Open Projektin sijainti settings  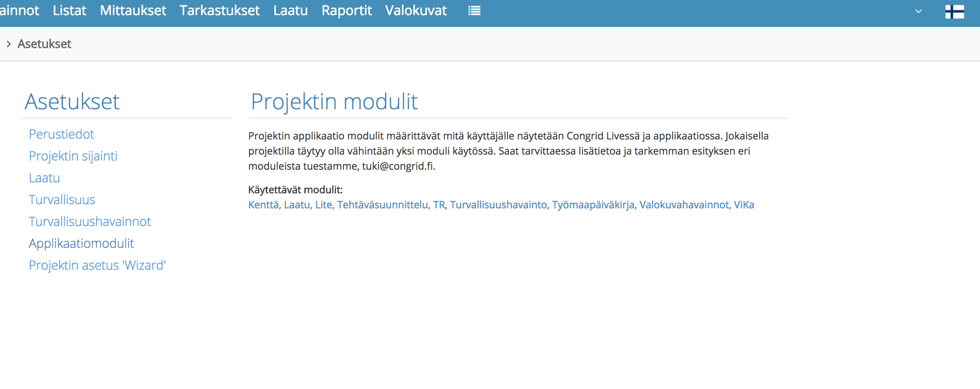(73, 156)
